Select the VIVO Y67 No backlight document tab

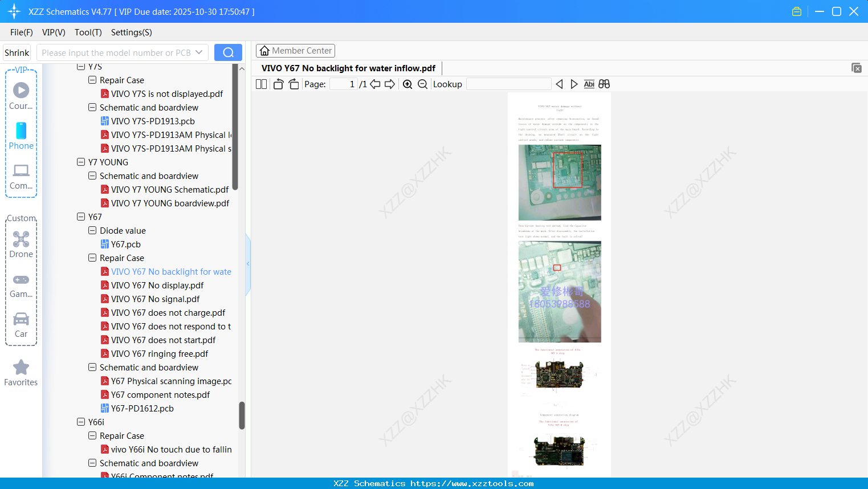348,68
